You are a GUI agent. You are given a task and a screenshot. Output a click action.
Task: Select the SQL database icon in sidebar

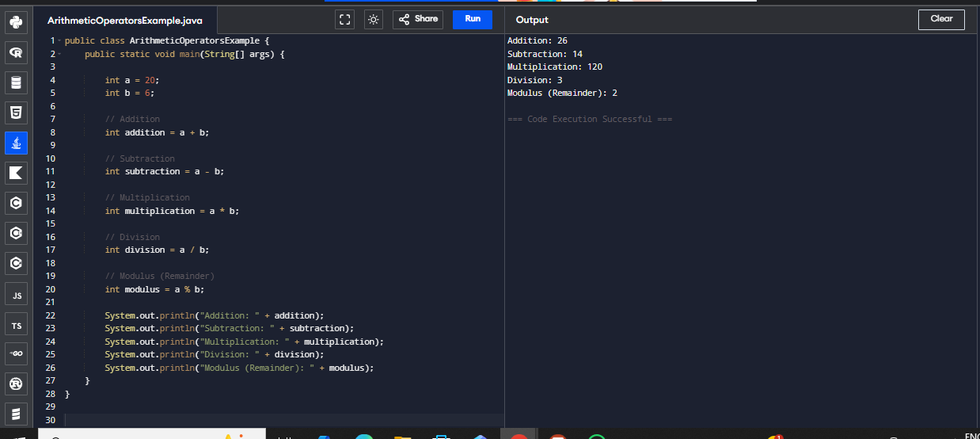[16, 82]
